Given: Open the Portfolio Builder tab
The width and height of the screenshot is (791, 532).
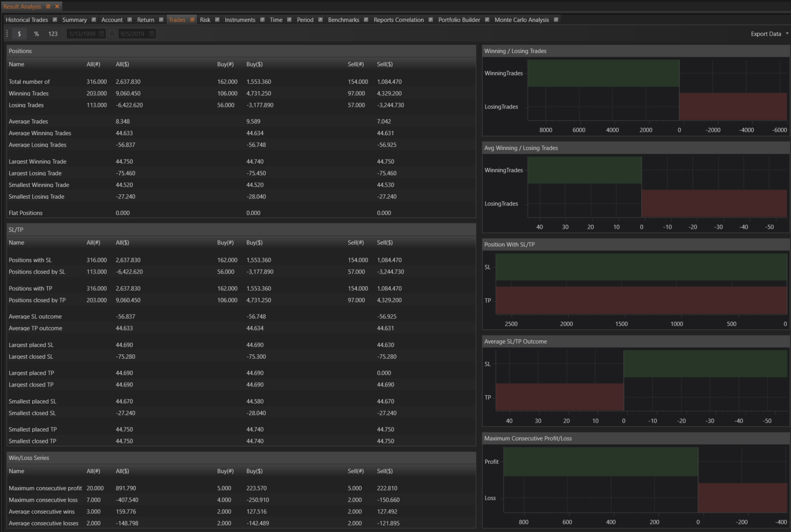Looking at the screenshot, I should [x=459, y=20].
